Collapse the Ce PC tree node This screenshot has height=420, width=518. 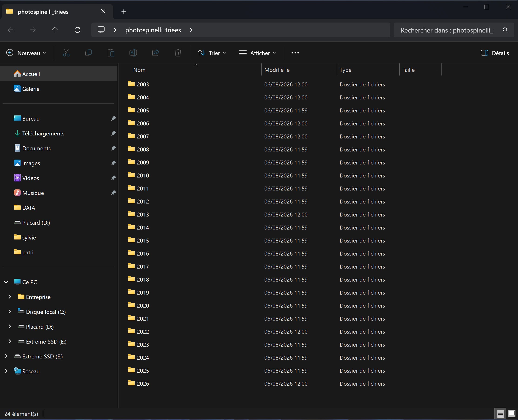tap(6, 282)
